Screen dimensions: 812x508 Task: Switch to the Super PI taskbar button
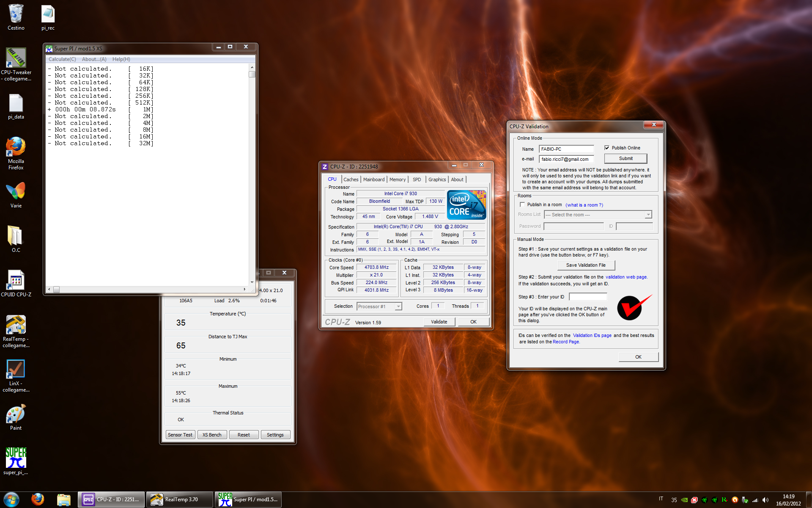coord(248,500)
